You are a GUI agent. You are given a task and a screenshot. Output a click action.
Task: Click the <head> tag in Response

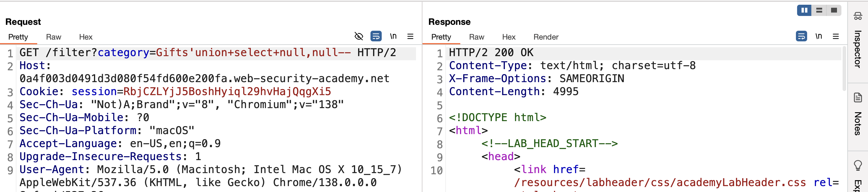(501, 157)
